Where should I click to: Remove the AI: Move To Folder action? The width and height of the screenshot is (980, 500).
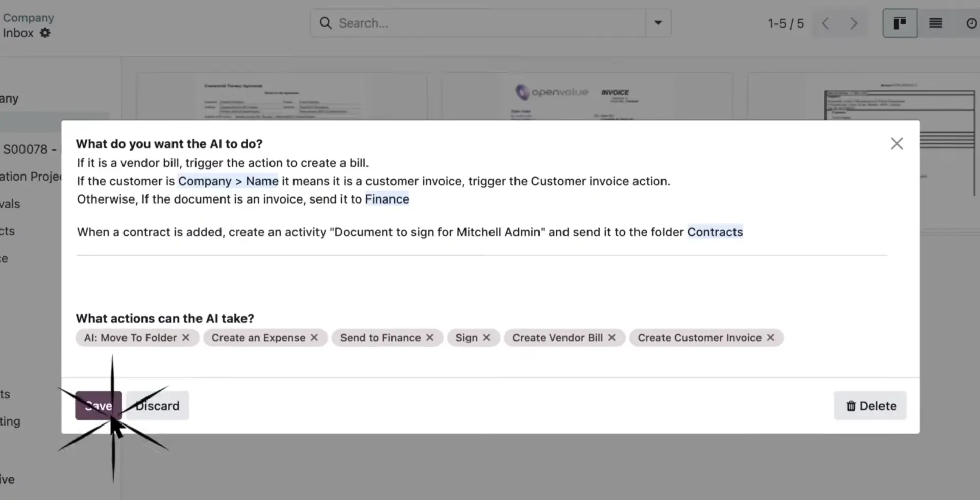[x=187, y=337]
